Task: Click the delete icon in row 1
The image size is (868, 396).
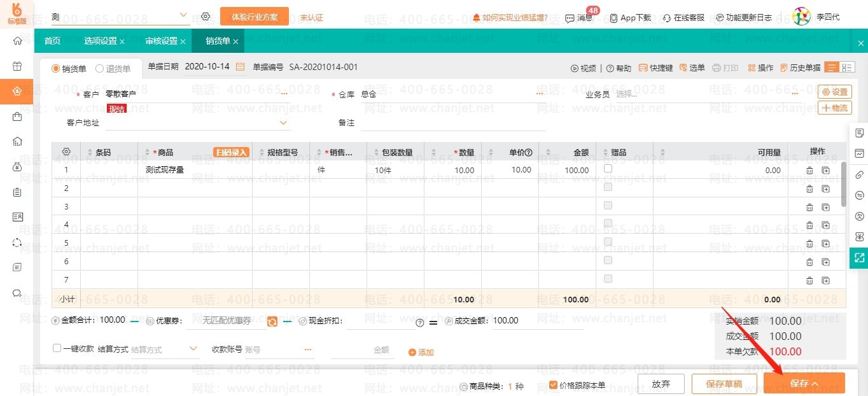Action: pos(809,171)
